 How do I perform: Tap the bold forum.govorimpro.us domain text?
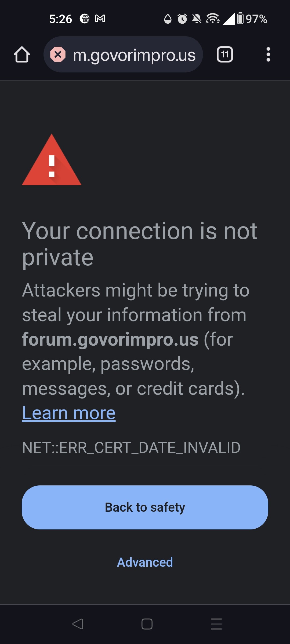point(110,339)
